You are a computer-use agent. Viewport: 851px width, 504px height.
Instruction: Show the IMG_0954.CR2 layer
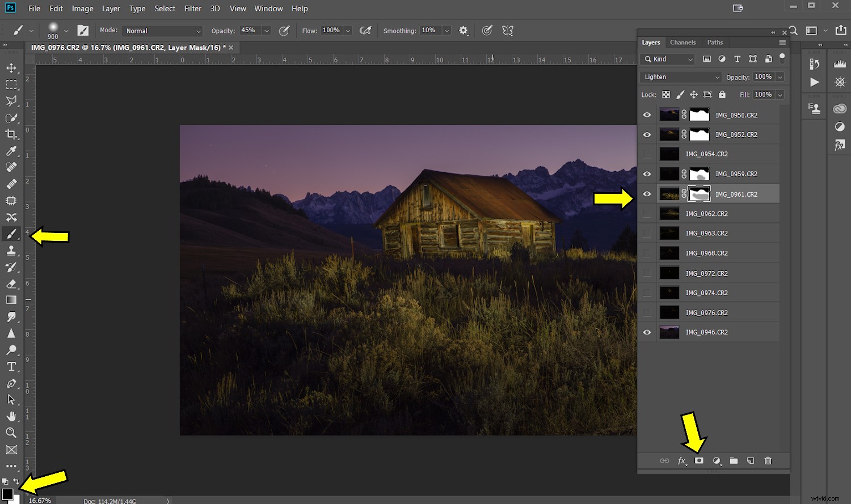click(x=647, y=154)
